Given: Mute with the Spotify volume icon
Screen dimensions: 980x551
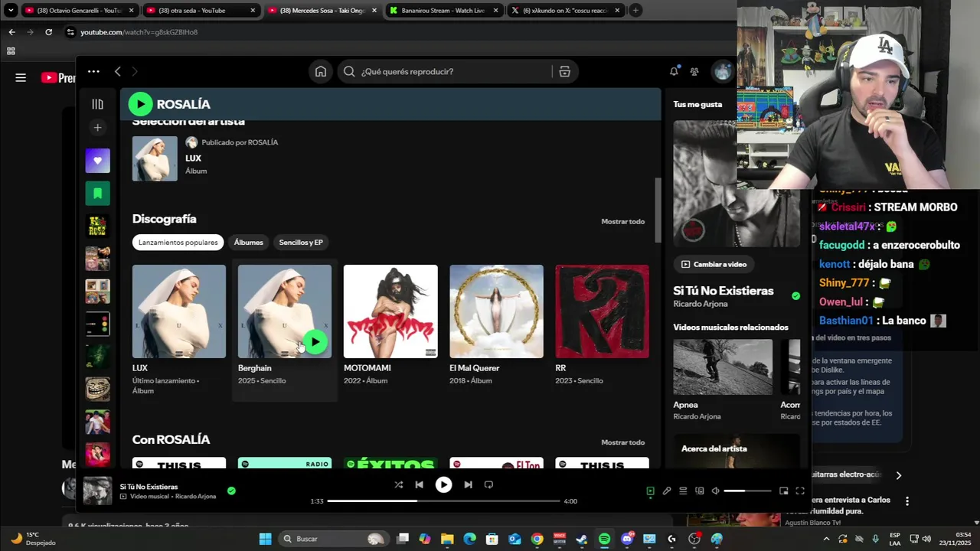Looking at the screenshot, I should point(715,491).
